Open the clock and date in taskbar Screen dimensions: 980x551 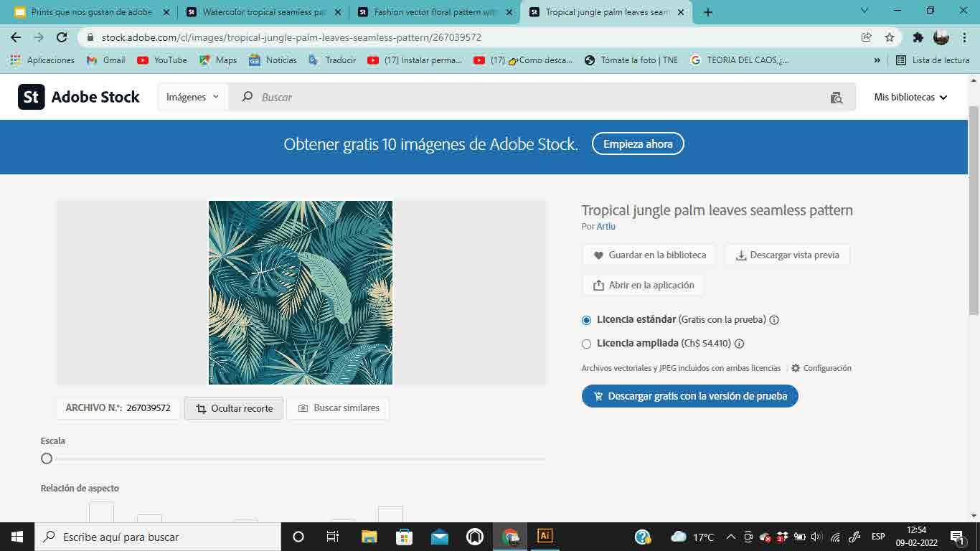click(917, 536)
